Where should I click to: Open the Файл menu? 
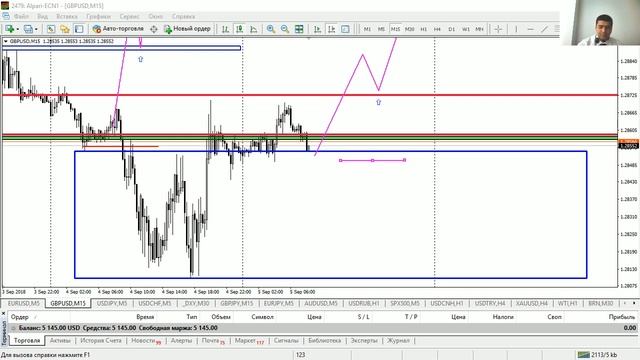pyautogui.click(x=21, y=16)
